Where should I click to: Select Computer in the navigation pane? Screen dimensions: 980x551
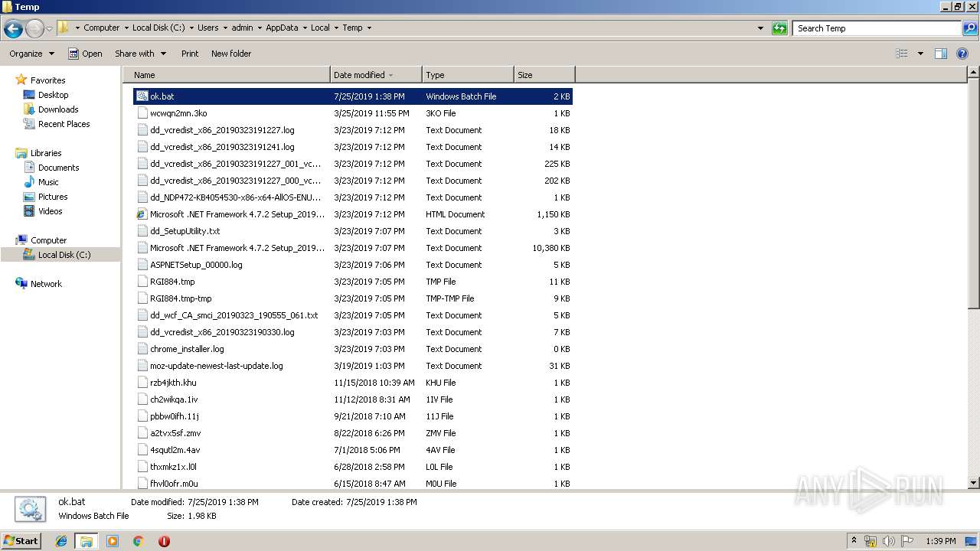(48, 240)
